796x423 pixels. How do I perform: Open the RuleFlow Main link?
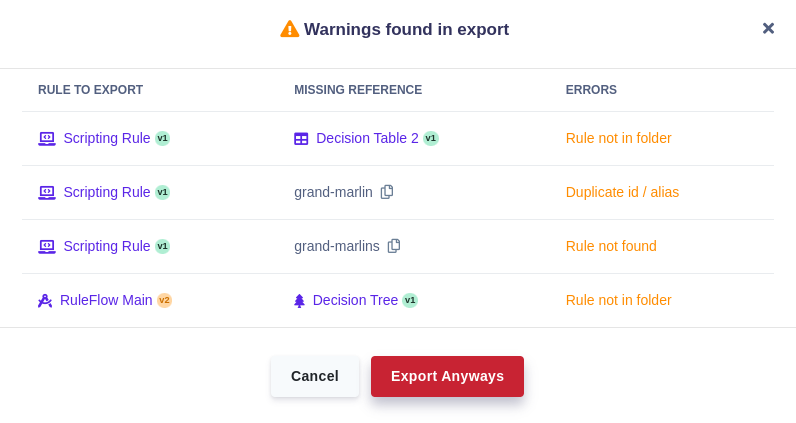tap(106, 300)
